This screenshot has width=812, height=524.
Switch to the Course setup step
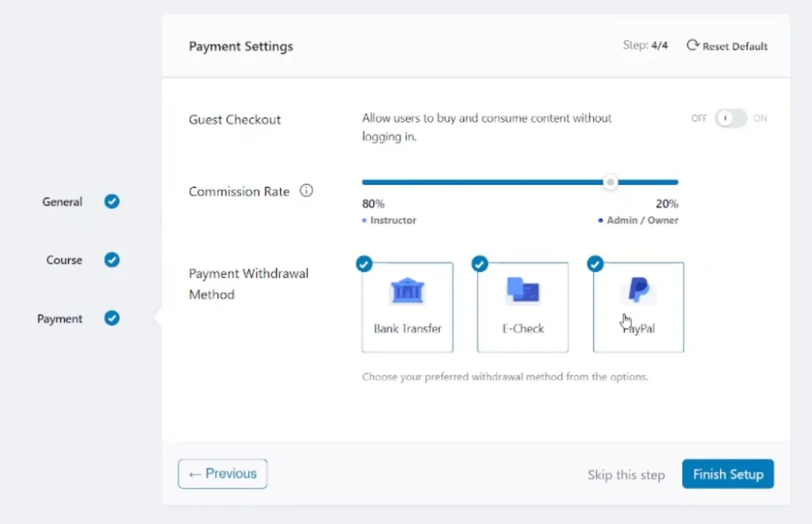click(x=63, y=259)
